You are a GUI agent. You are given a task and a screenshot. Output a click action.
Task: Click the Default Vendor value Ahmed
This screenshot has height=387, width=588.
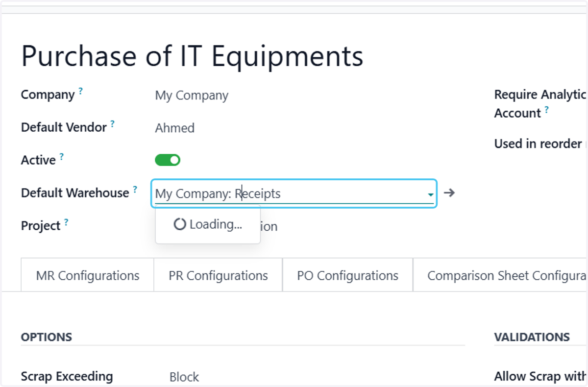[175, 128]
